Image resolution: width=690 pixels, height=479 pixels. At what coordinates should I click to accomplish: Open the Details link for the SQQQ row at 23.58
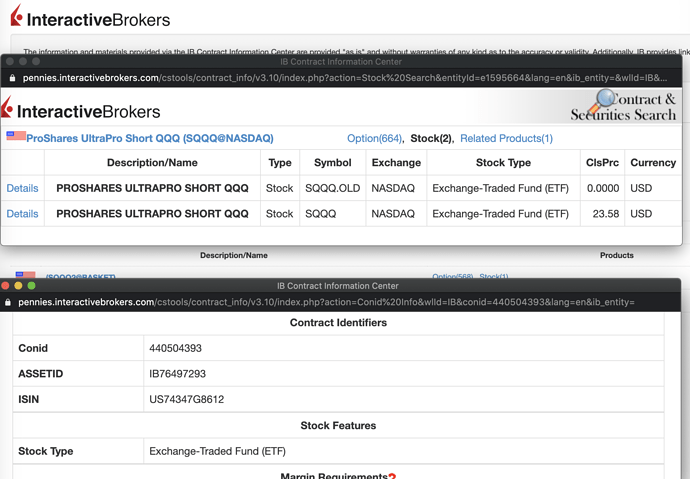22,214
